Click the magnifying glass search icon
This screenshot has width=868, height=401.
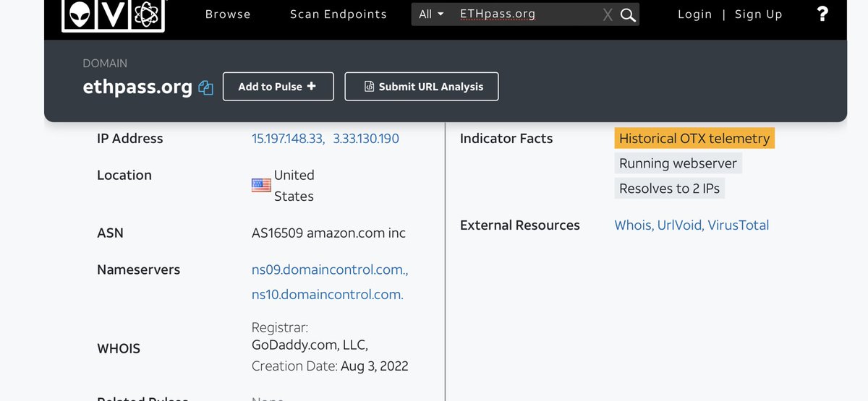629,15
